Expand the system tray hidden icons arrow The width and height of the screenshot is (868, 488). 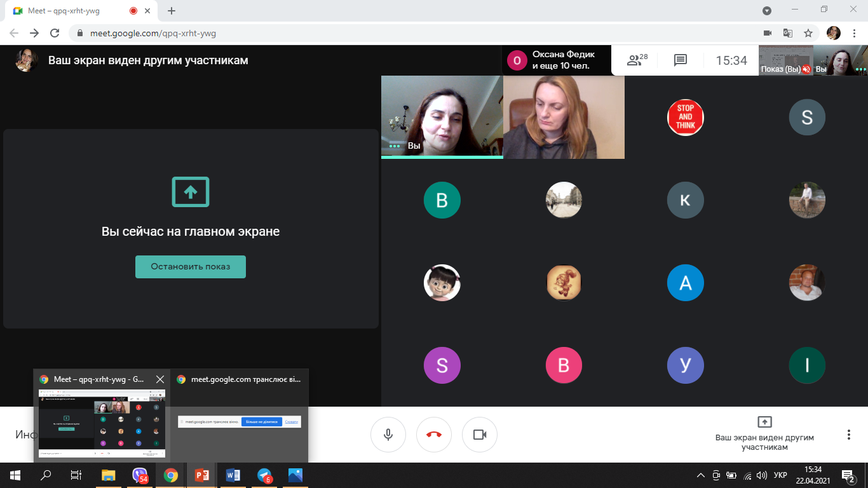(701, 475)
